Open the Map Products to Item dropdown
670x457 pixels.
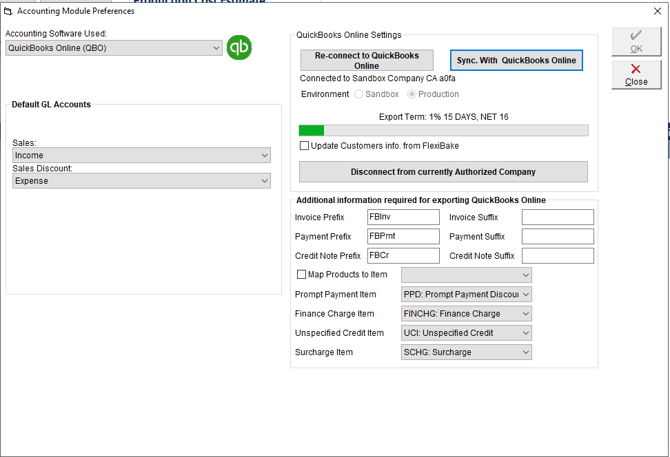pyautogui.click(x=466, y=275)
